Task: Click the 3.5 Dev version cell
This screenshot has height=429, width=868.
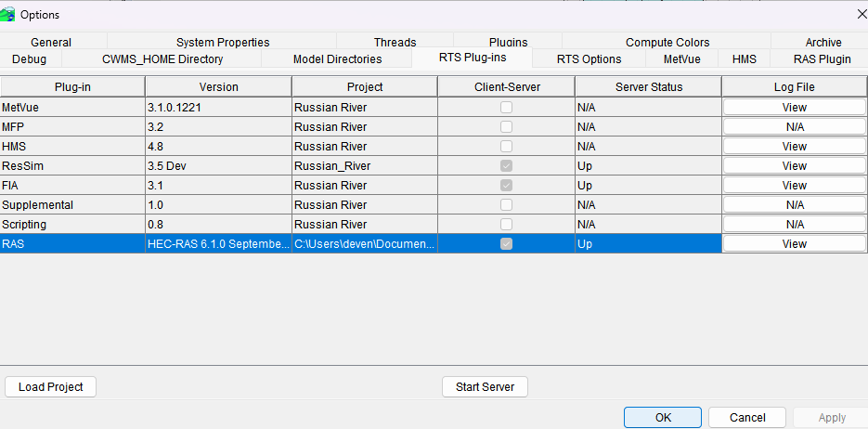Action: click(x=219, y=165)
